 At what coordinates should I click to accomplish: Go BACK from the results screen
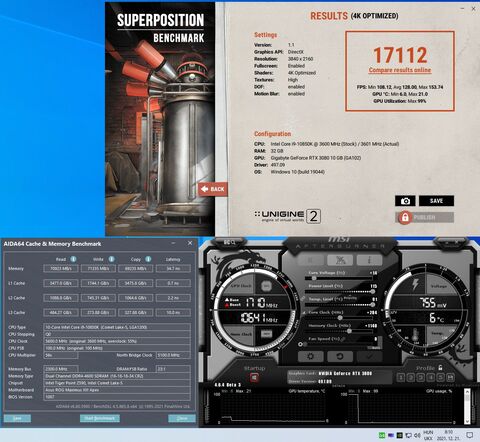pyautogui.click(x=213, y=189)
